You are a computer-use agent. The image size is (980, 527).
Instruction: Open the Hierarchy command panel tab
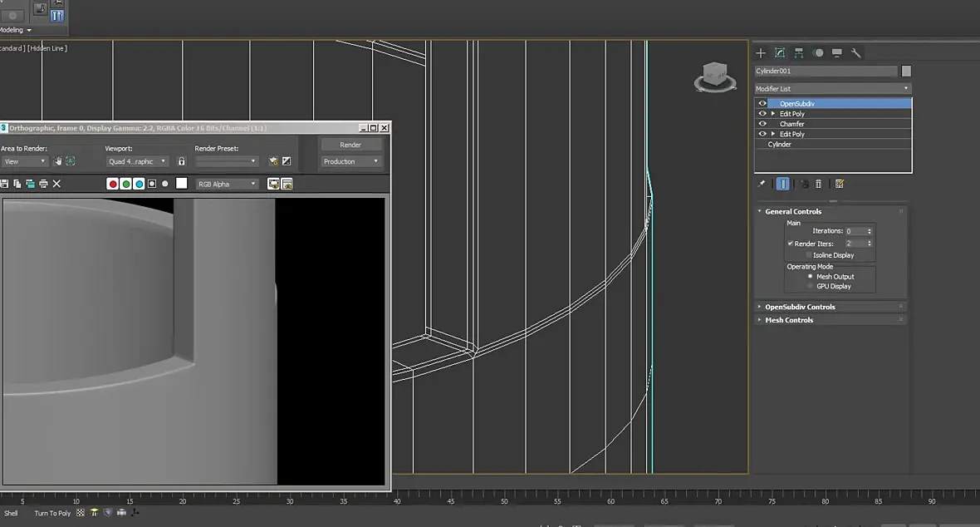point(799,53)
